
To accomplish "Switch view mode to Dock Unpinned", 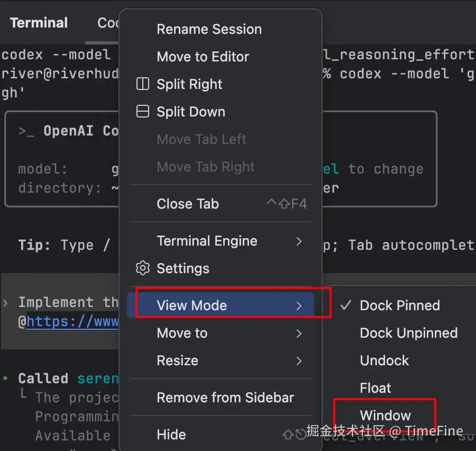I will [408, 333].
